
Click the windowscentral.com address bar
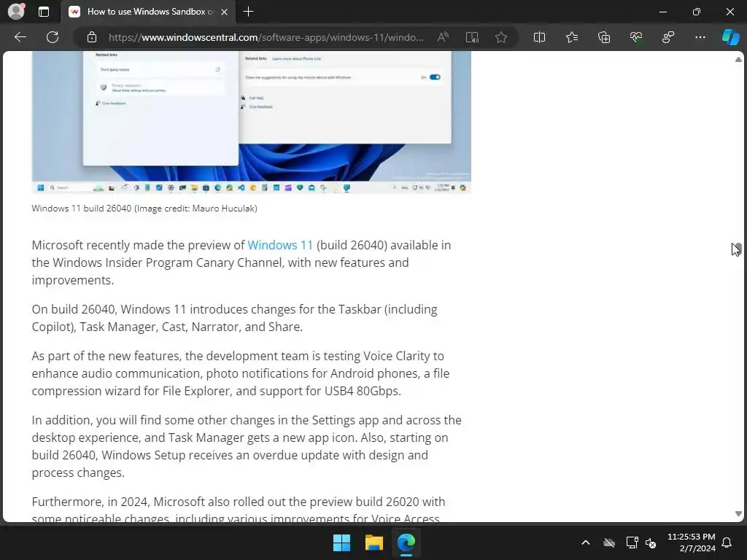[266, 37]
